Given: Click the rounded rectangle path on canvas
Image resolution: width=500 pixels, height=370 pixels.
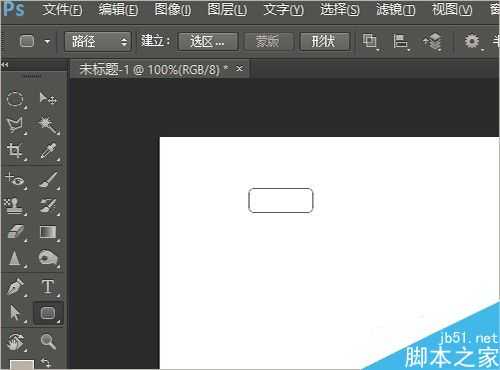Looking at the screenshot, I should (281, 200).
